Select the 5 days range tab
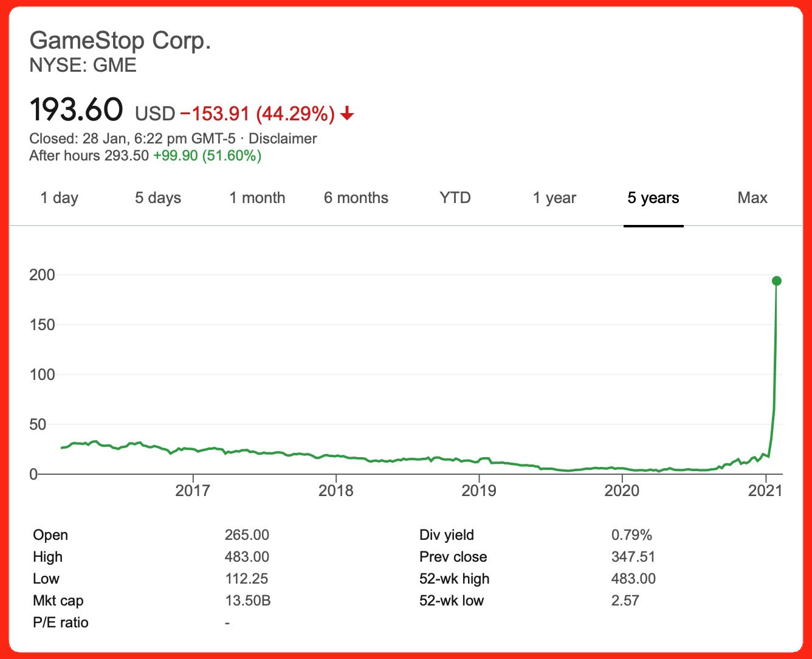This screenshot has width=812, height=659. pos(158,198)
